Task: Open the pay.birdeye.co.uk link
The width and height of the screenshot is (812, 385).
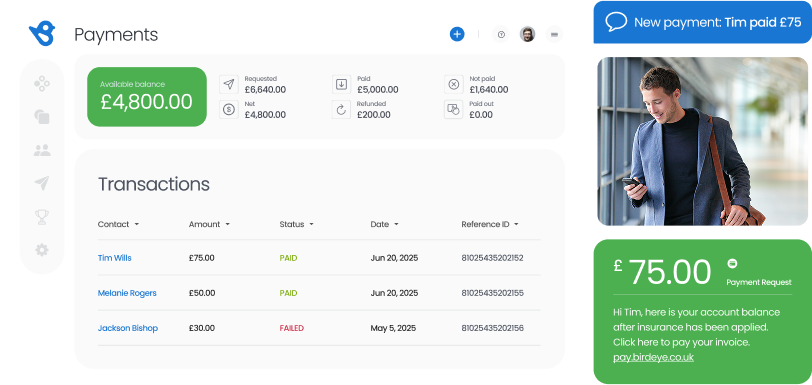Action: (x=653, y=357)
